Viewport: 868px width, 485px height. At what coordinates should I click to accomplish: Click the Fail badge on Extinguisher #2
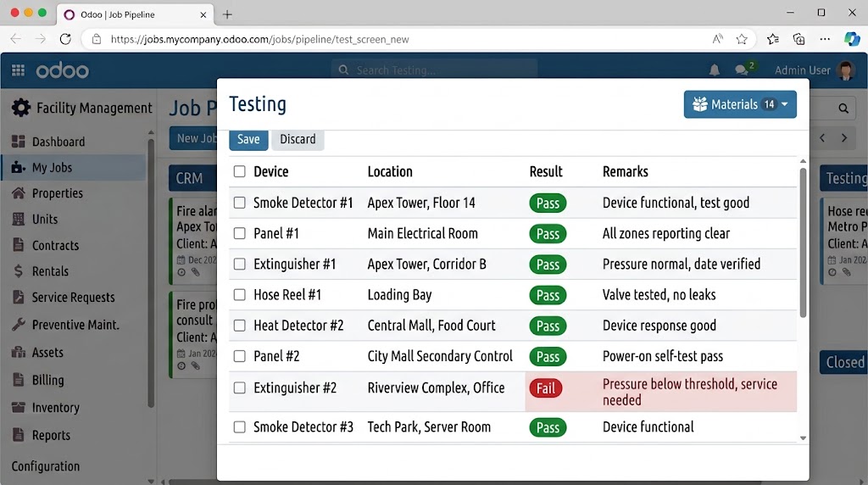point(545,388)
